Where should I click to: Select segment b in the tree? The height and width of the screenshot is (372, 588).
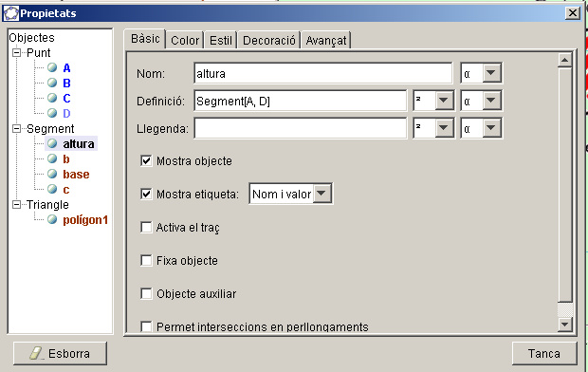[x=66, y=159]
